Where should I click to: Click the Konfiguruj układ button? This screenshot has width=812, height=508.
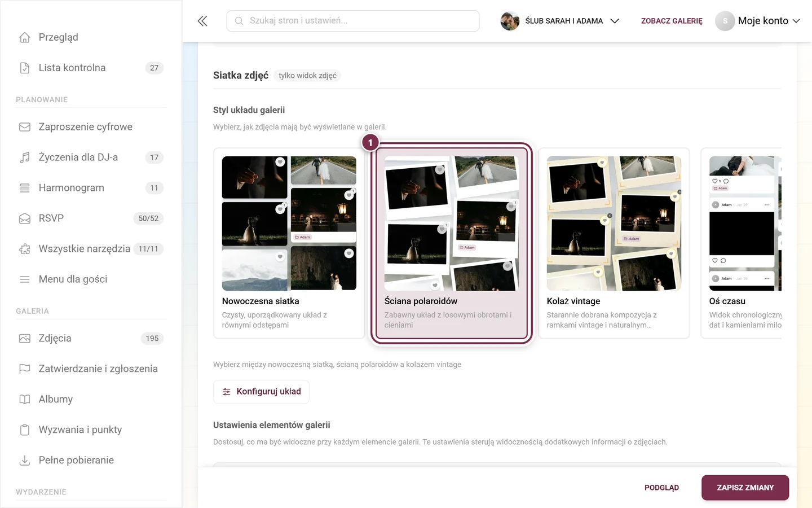tap(261, 392)
